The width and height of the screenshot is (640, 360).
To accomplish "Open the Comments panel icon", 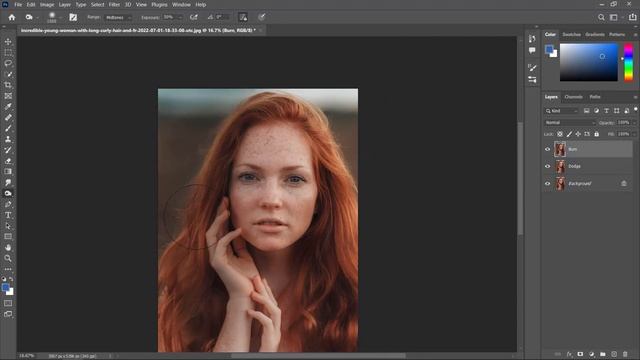I will click(532, 50).
